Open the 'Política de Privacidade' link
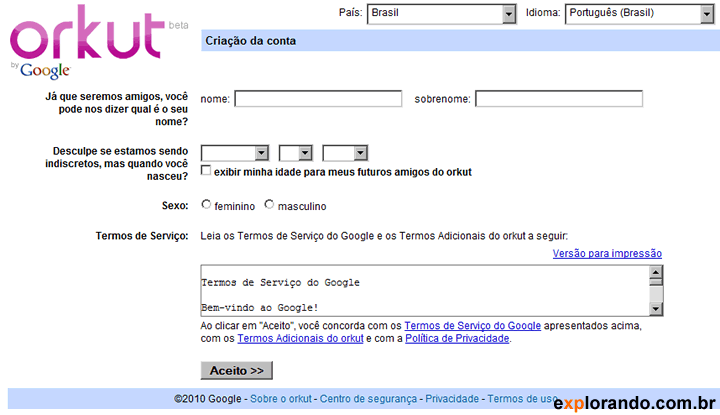This screenshot has width=720, height=415. point(457,338)
